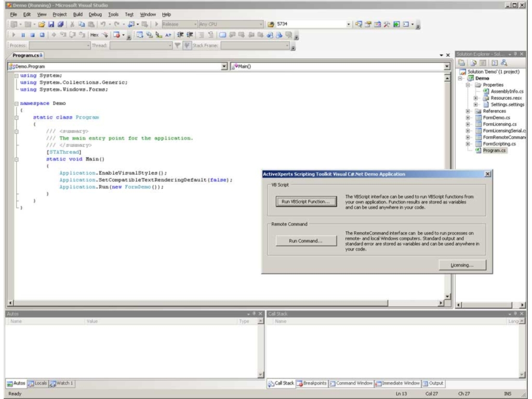Select Program.cs in Solution Explorer

click(x=494, y=150)
